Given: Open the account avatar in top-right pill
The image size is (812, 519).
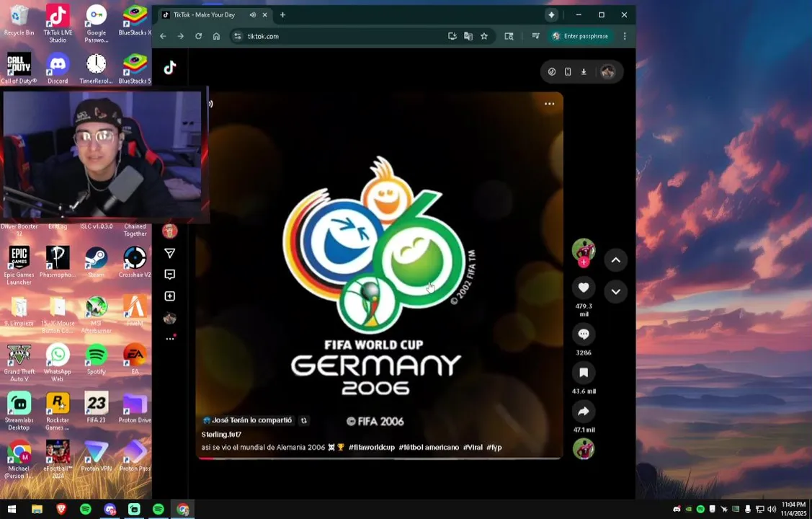Looking at the screenshot, I should tap(607, 72).
